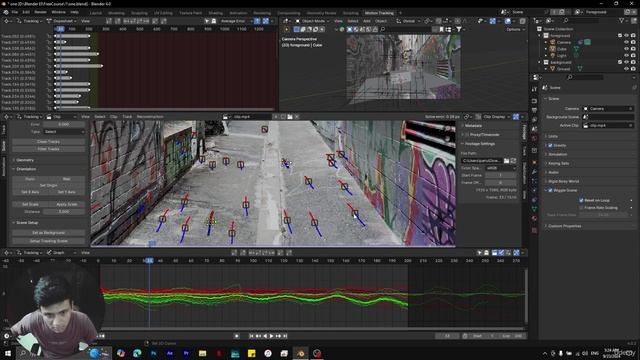Disable Background collection render camera icon
The width and height of the screenshot is (640, 360).
(x=633, y=62)
